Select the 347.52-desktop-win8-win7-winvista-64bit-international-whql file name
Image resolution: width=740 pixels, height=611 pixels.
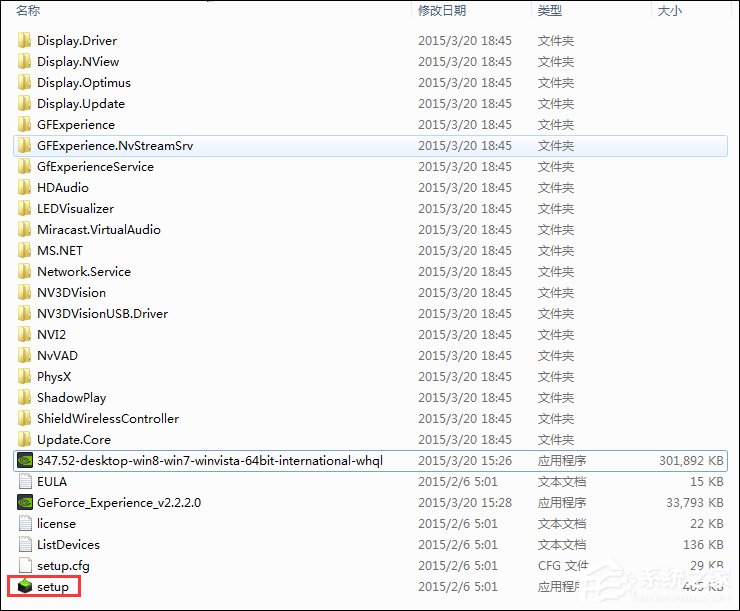(x=210, y=460)
